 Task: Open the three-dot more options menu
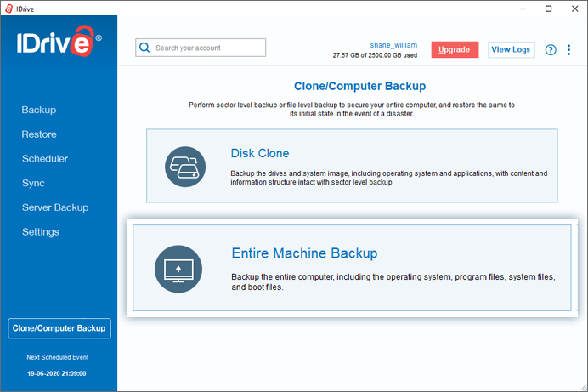click(x=568, y=50)
